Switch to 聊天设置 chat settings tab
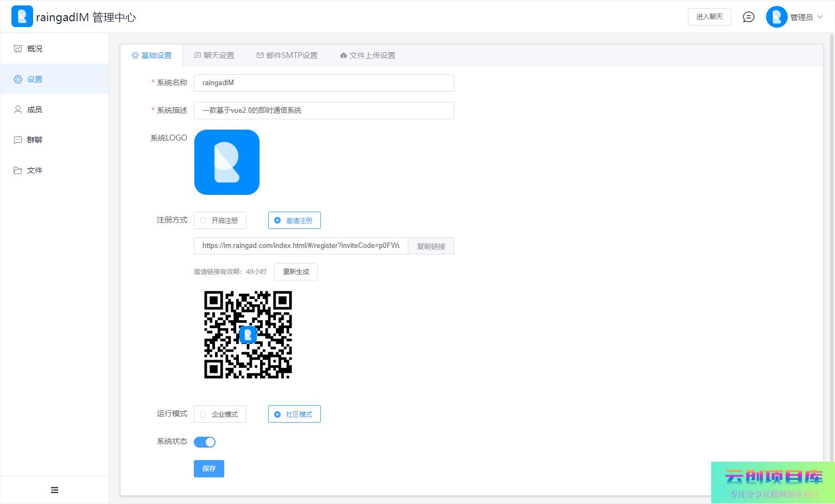The height and width of the screenshot is (504, 835). point(214,55)
